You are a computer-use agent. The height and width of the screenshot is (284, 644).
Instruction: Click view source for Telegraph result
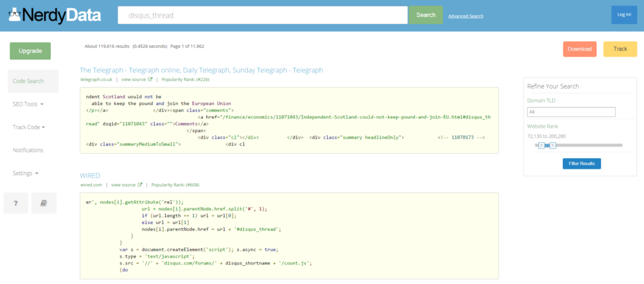(133, 79)
